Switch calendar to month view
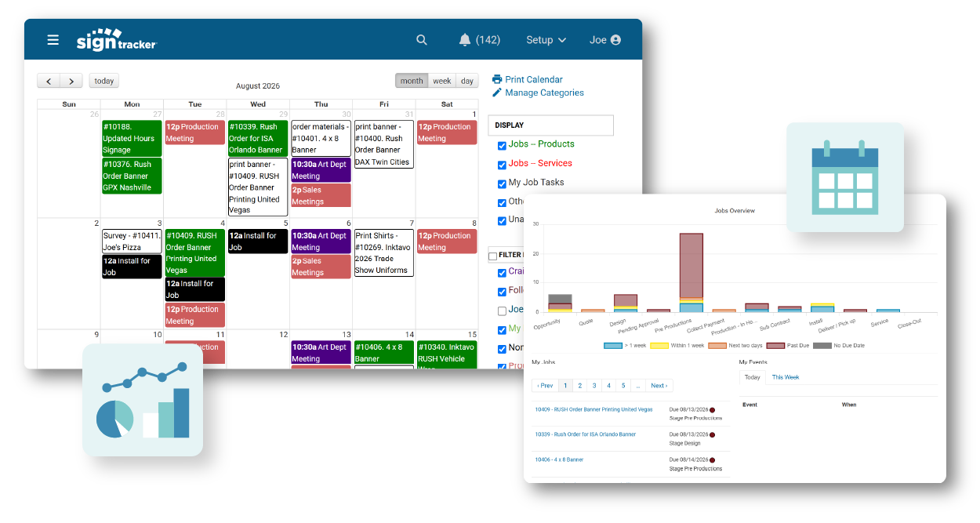980x523 pixels. pyautogui.click(x=412, y=81)
